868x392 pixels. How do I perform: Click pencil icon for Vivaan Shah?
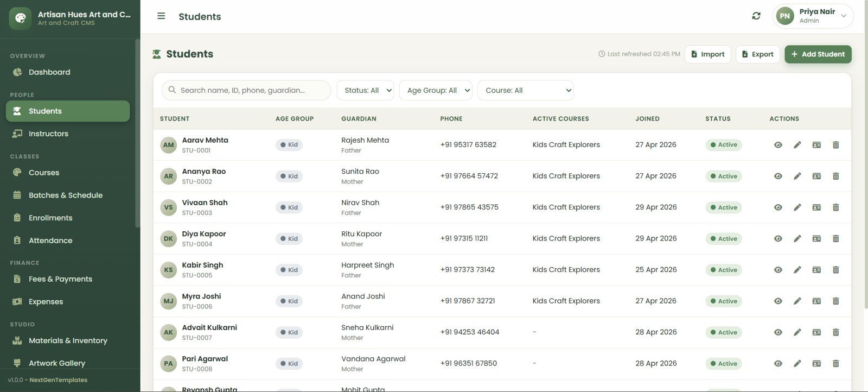click(x=797, y=207)
